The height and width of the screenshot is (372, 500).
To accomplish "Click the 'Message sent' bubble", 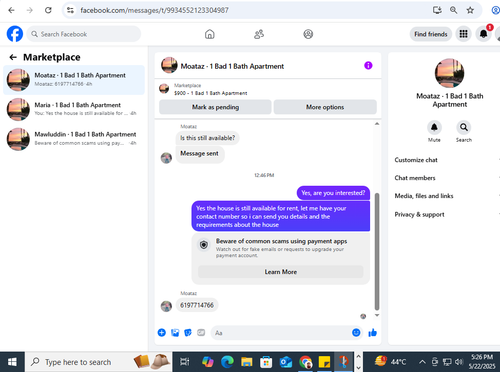I will [x=199, y=154].
